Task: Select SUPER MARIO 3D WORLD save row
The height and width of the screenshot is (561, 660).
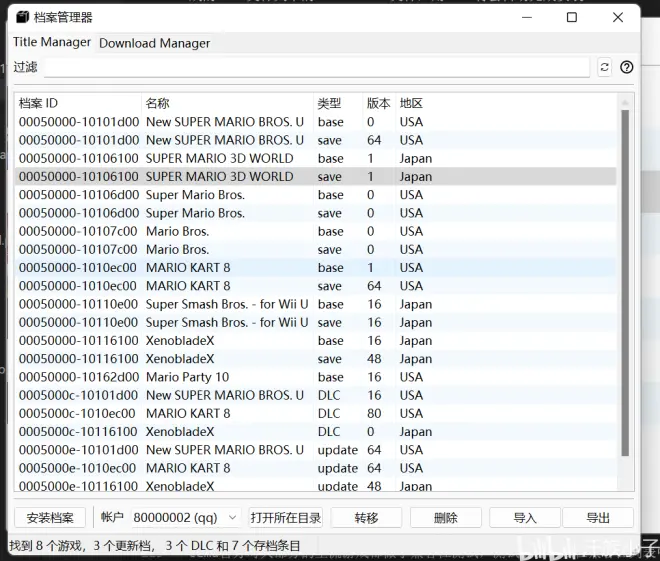Action: click(316, 176)
